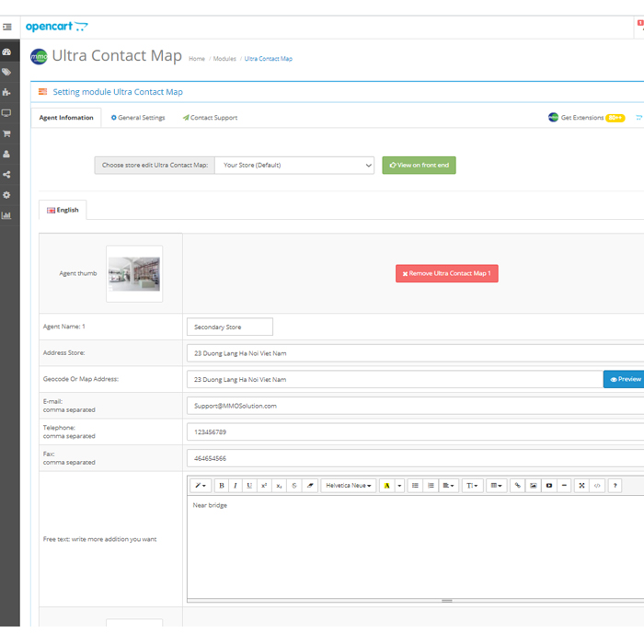Open the Reports chart sidebar icon
Image resolution: width=644 pixels, height=644 pixels.
6,215
